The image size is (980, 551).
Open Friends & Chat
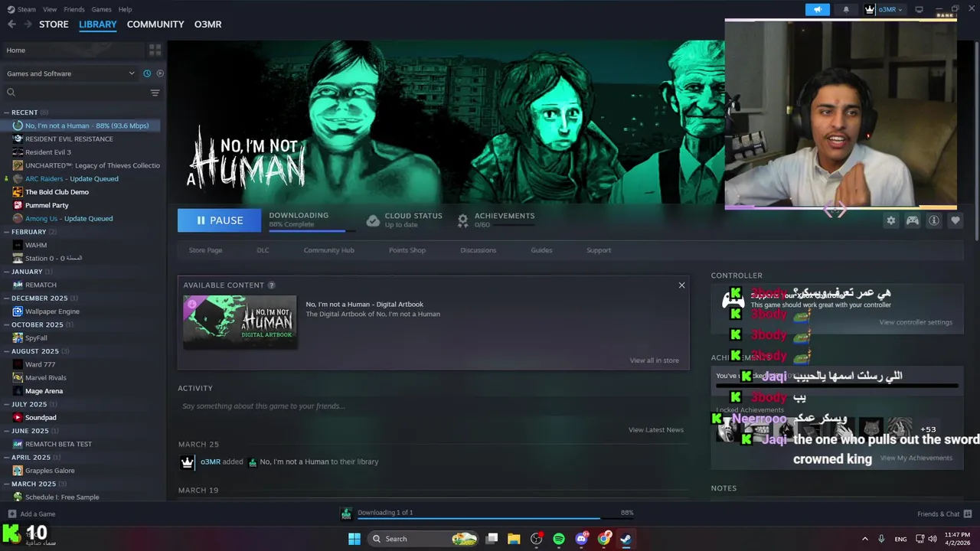click(944, 514)
